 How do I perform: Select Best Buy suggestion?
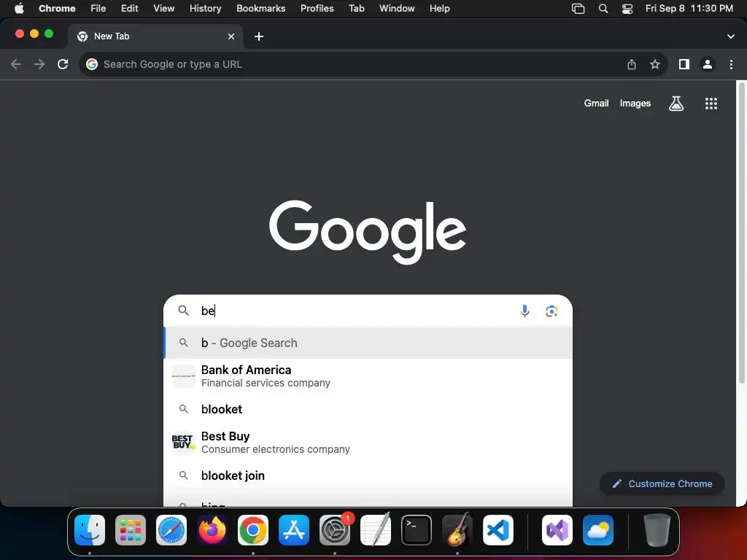coord(368,443)
